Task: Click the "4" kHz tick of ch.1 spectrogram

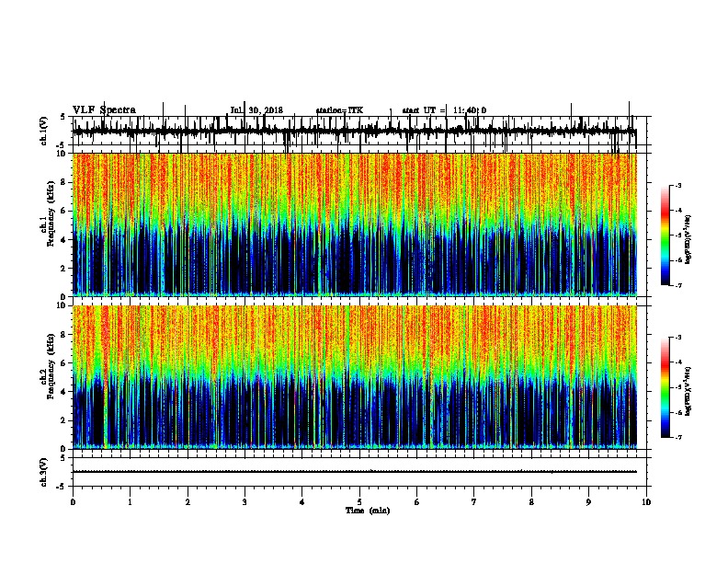Action: (x=64, y=240)
